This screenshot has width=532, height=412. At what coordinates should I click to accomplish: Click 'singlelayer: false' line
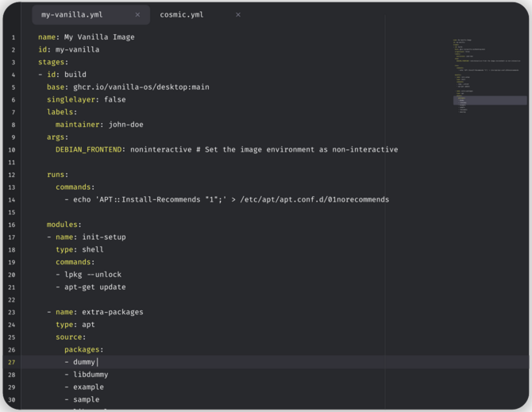coord(87,100)
